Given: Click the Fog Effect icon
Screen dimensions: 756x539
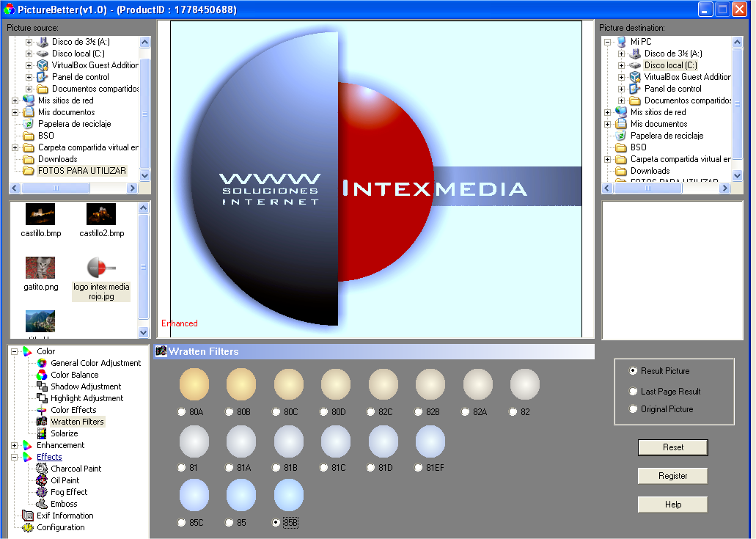Looking at the screenshot, I should (x=42, y=492).
